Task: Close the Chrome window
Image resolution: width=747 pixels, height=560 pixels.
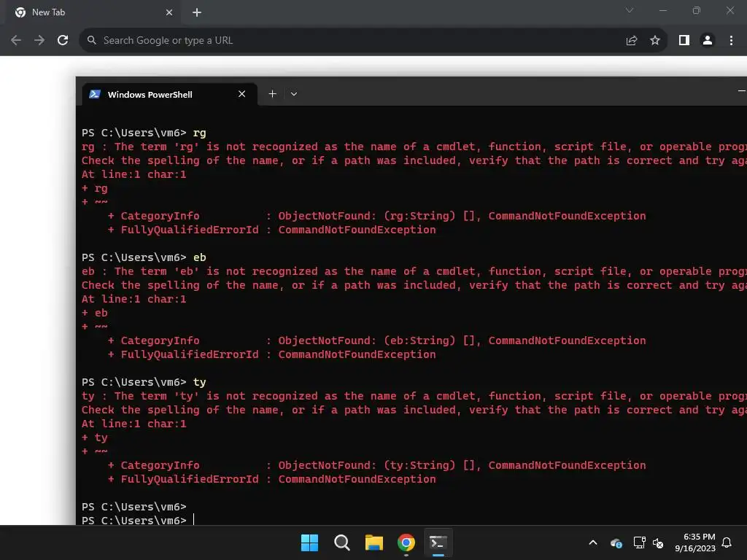Action: click(729, 10)
